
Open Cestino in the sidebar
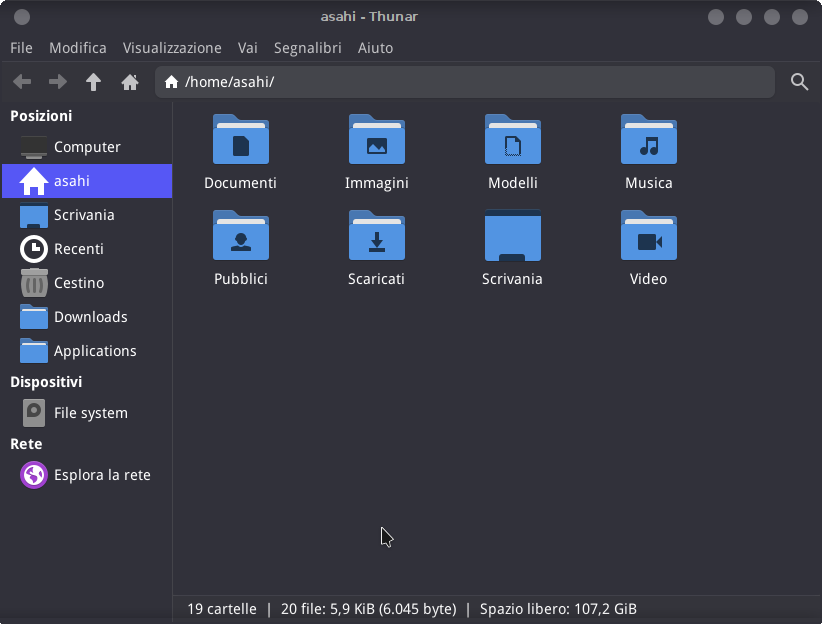click(x=78, y=283)
